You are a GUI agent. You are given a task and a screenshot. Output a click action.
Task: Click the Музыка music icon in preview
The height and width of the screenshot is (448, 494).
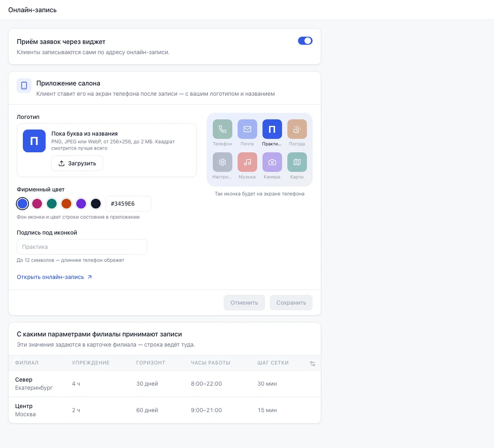pyautogui.click(x=247, y=162)
